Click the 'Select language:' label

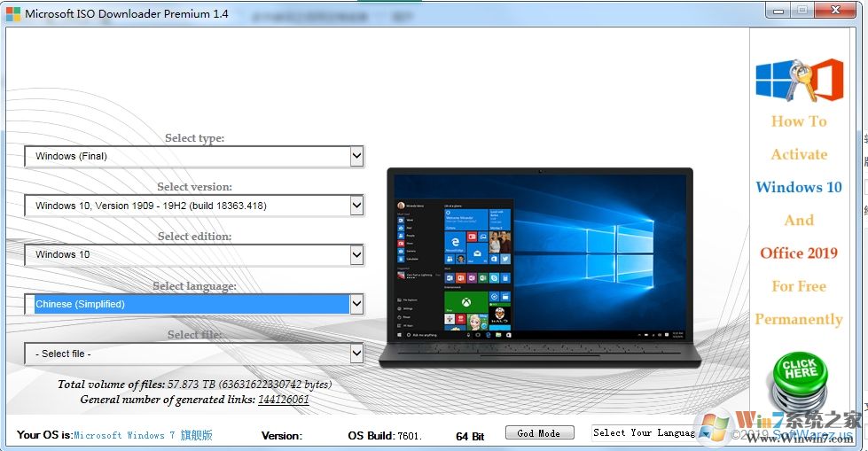[195, 286]
